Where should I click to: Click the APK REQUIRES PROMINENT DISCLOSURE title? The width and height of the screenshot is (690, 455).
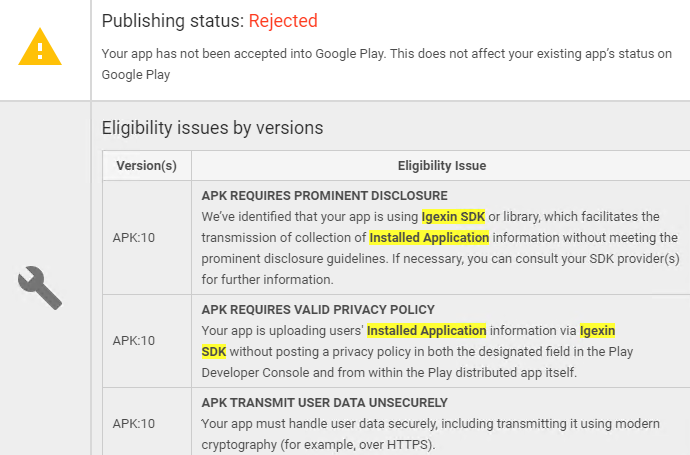[324, 196]
